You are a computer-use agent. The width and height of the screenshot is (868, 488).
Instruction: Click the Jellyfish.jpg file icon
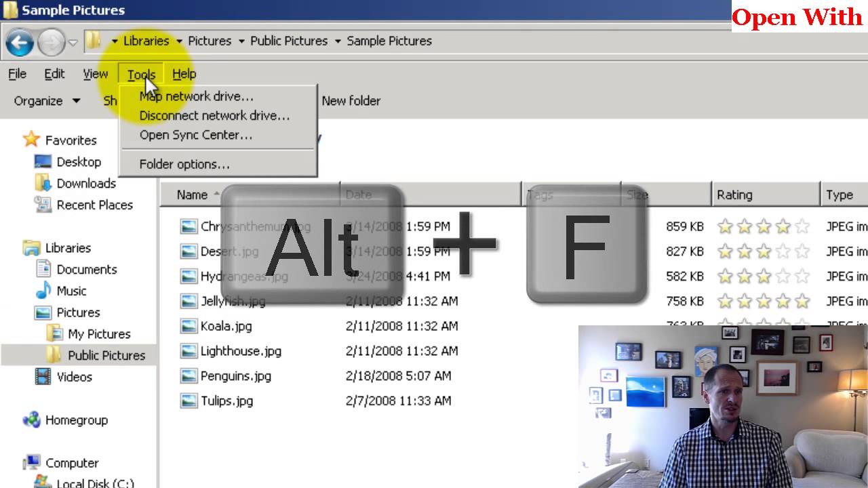(x=189, y=301)
